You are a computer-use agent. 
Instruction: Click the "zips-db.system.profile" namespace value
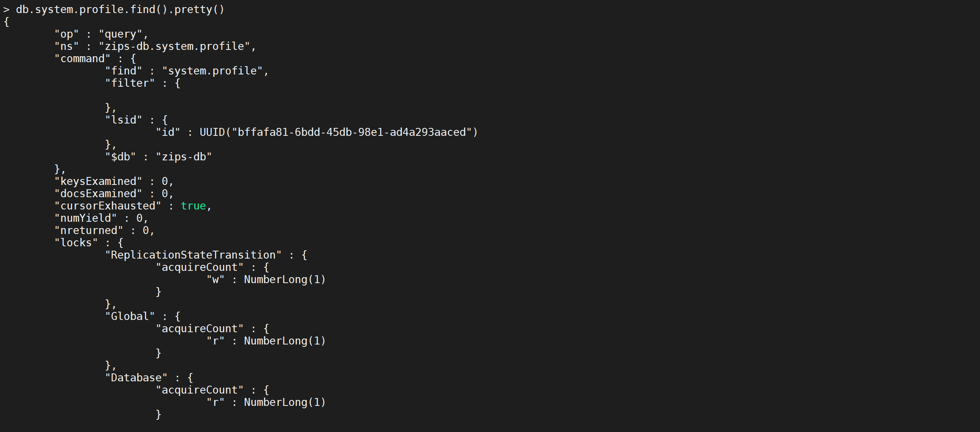[x=177, y=47]
